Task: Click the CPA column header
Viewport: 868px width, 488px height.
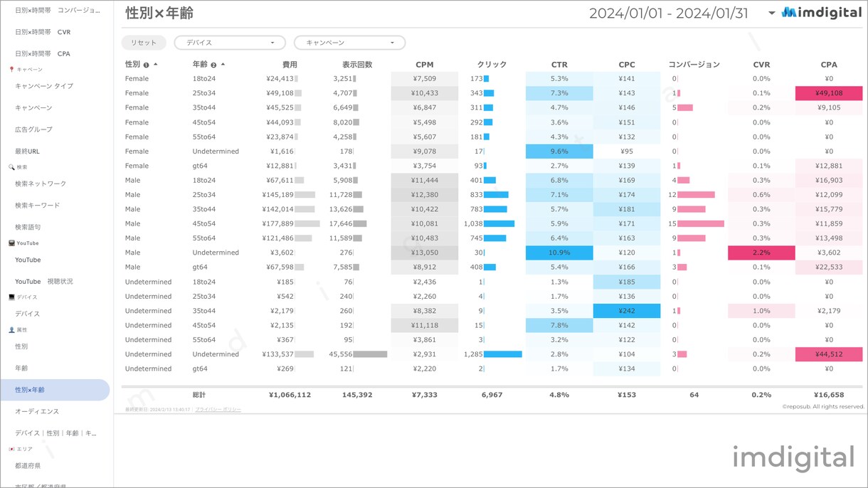Action: coord(828,65)
